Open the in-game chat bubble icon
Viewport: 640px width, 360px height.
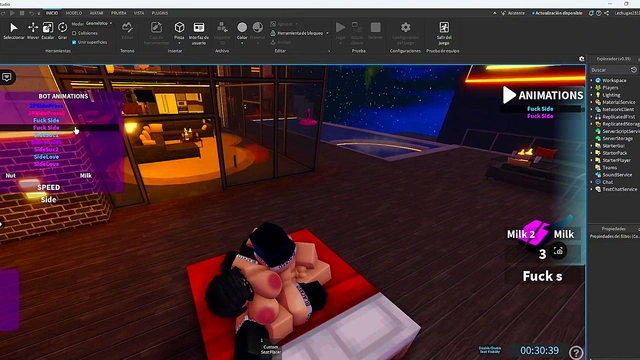(x=7, y=77)
